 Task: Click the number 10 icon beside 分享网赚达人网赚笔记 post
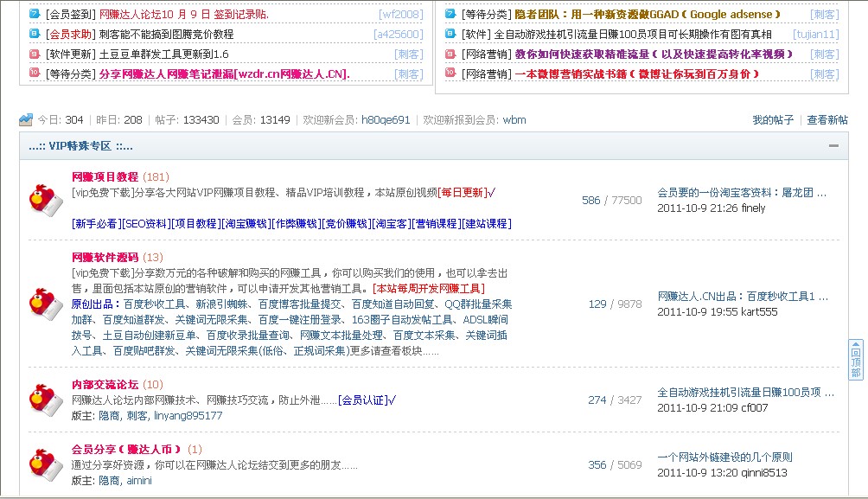coord(35,74)
